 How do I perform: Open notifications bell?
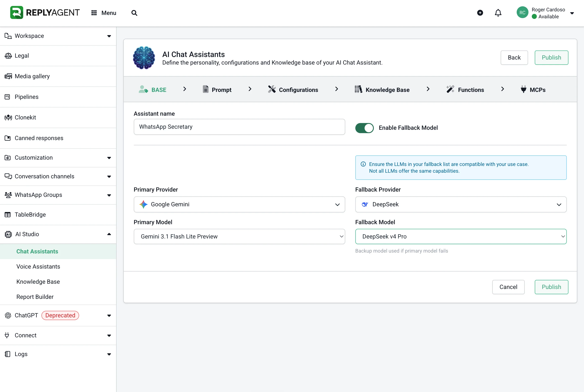[x=498, y=13]
